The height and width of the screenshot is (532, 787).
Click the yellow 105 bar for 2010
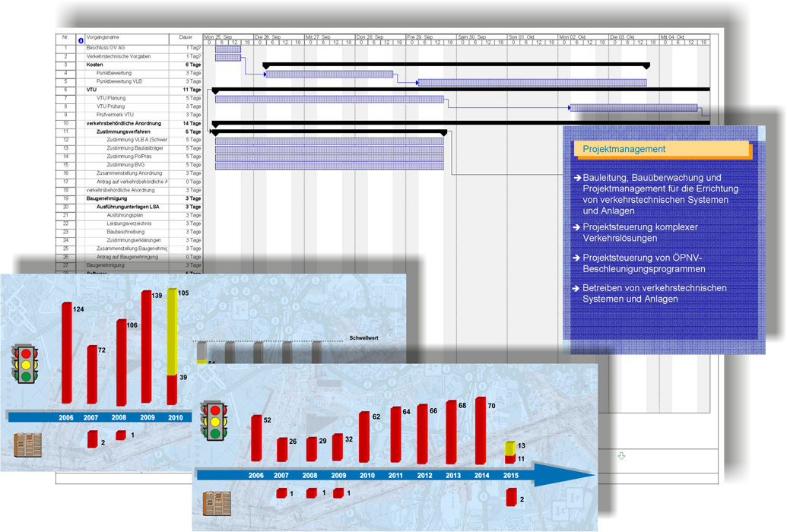tap(172, 332)
